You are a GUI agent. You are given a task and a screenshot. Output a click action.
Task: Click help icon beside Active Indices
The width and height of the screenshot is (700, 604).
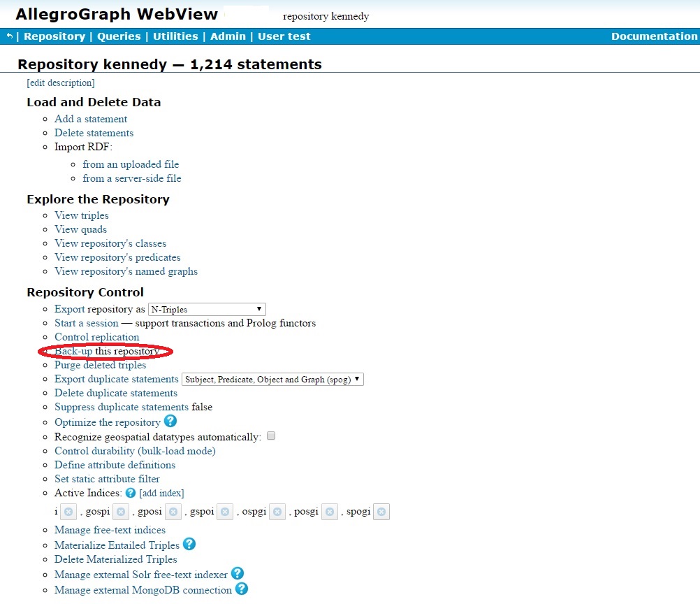tap(130, 493)
